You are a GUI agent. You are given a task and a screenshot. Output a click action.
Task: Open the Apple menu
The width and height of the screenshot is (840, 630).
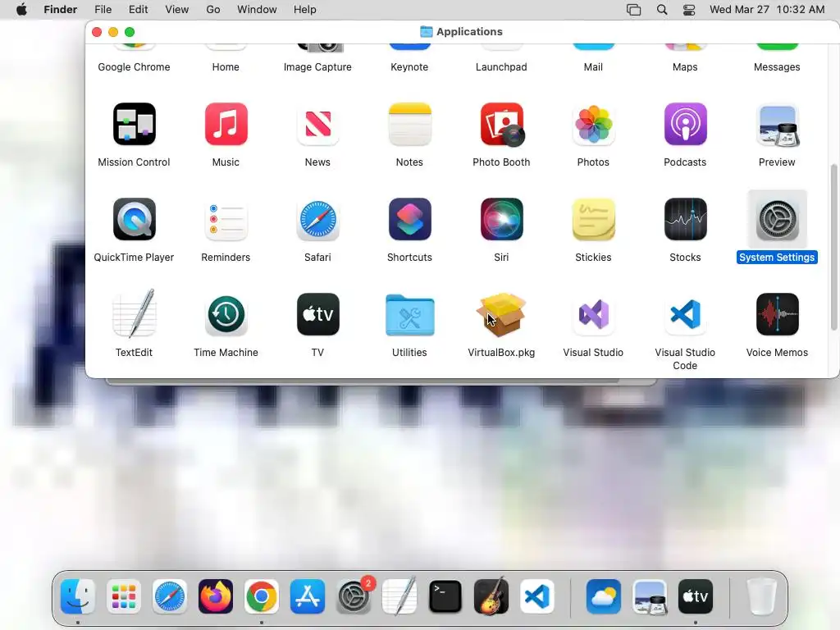click(x=21, y=10)
